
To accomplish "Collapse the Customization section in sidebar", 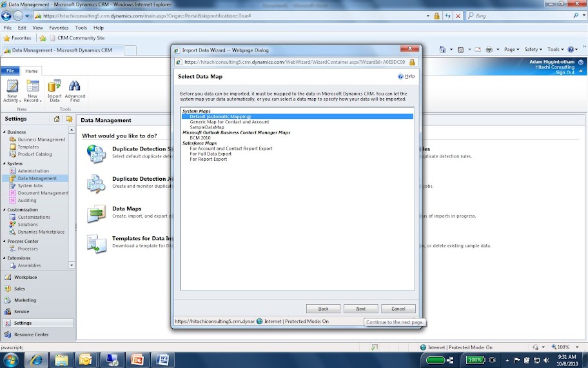I will (5, 210).
